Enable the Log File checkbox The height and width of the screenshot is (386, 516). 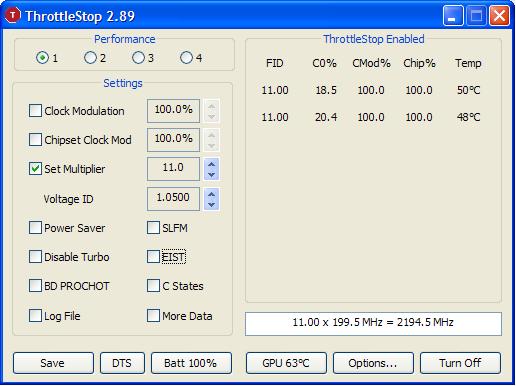pyautogui.click(x=35, y=316)
